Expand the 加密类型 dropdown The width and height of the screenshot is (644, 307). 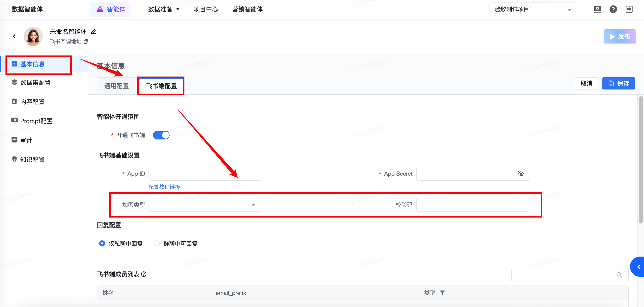[205, 205]
